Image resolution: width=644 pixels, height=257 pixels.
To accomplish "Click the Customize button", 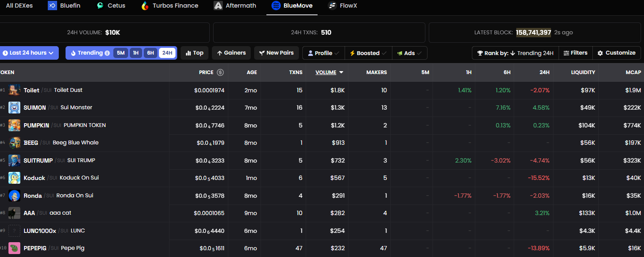I will point(617,53).
